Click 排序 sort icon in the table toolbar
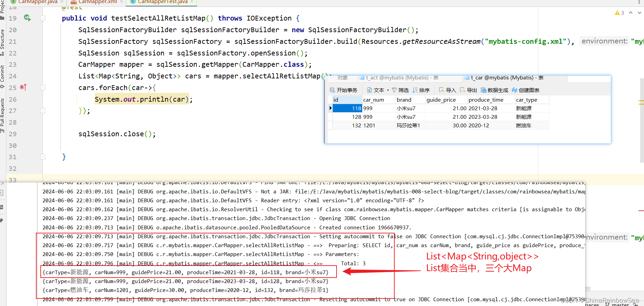Image resolution: width=644 pixels, height=306 pixels. (x=415, y=90)
